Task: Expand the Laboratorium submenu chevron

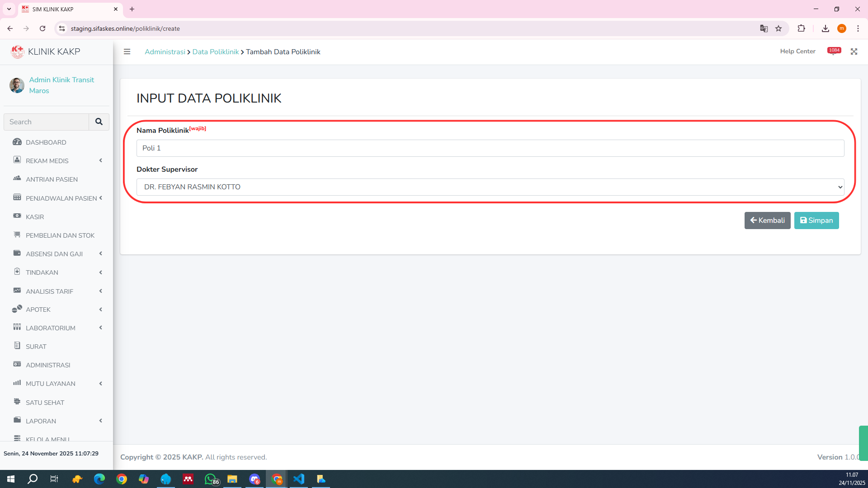Action: 100,328
